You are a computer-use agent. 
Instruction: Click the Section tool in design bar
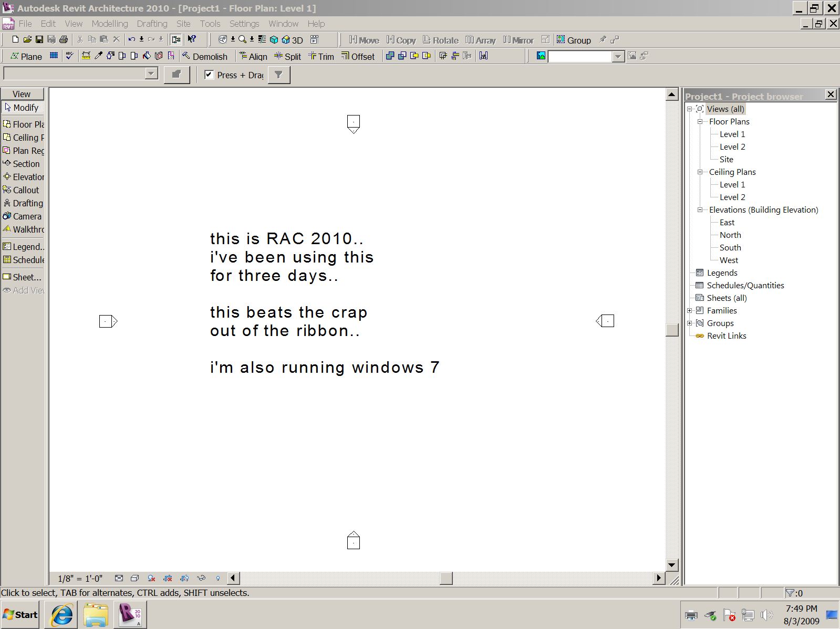click(23, 163)
